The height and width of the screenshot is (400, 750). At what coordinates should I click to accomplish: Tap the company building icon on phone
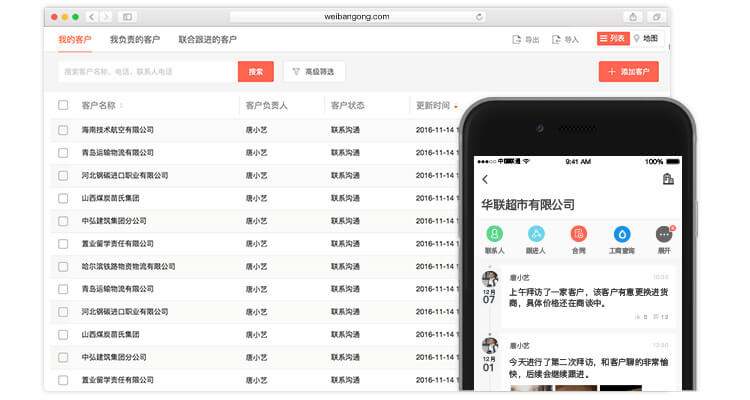point(668,179)
